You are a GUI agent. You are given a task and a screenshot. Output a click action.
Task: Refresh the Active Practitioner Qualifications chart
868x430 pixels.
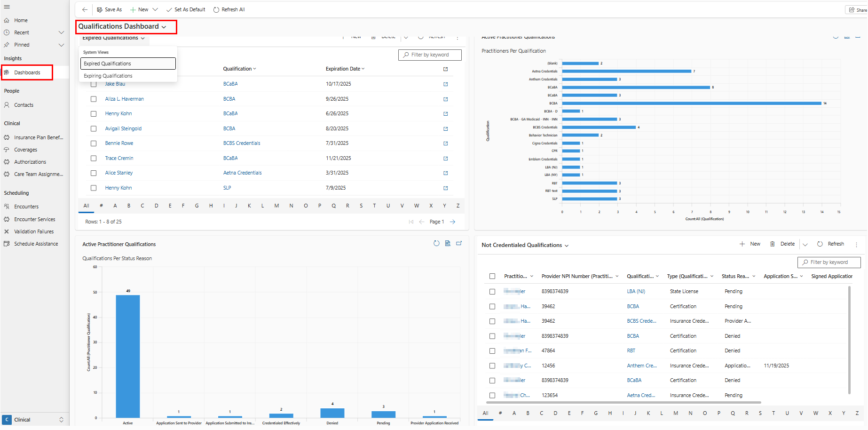436,243
